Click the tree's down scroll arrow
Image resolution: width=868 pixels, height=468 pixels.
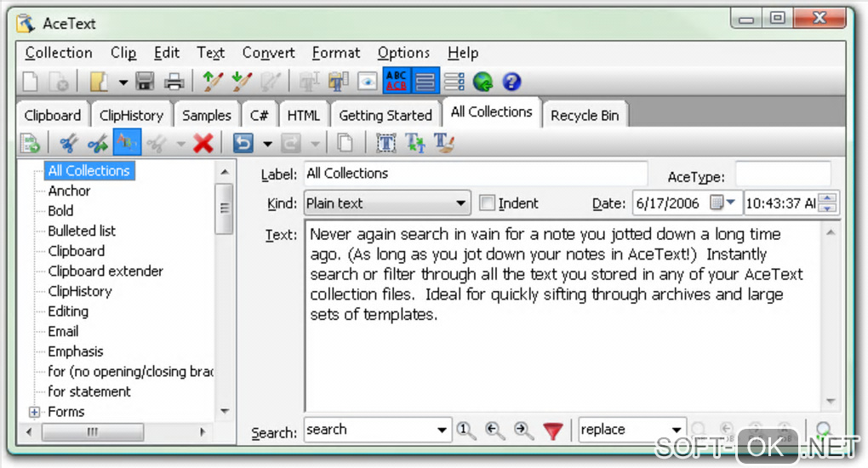[225, 411]
